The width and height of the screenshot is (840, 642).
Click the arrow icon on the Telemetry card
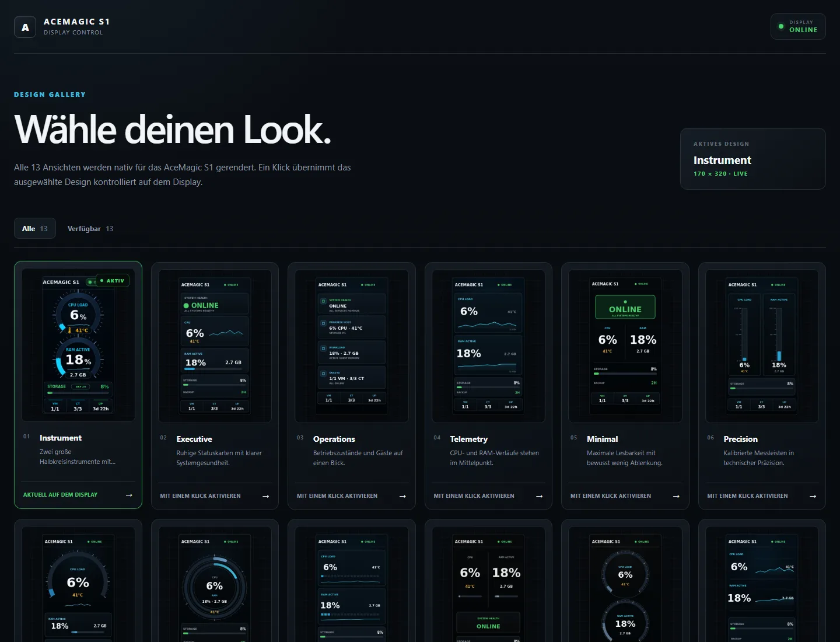point(540,496)
